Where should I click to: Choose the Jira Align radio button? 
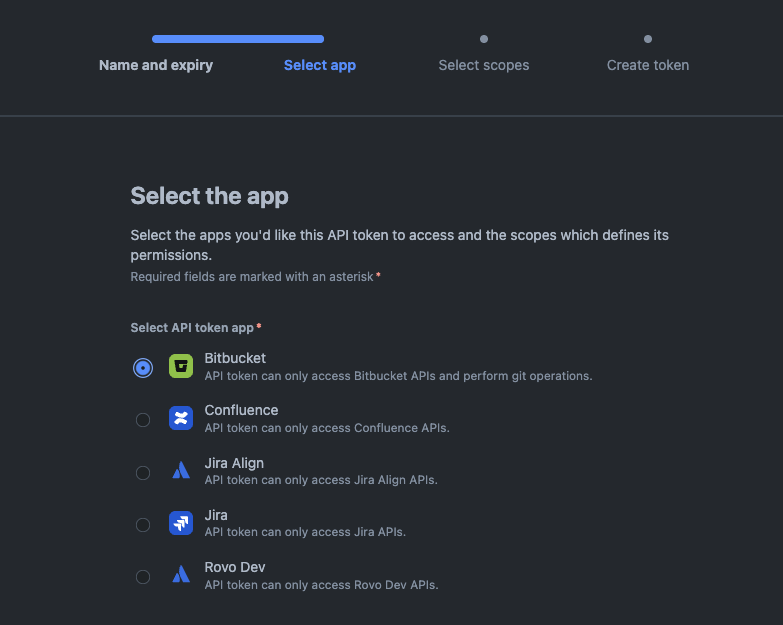(x=143, y=472)
